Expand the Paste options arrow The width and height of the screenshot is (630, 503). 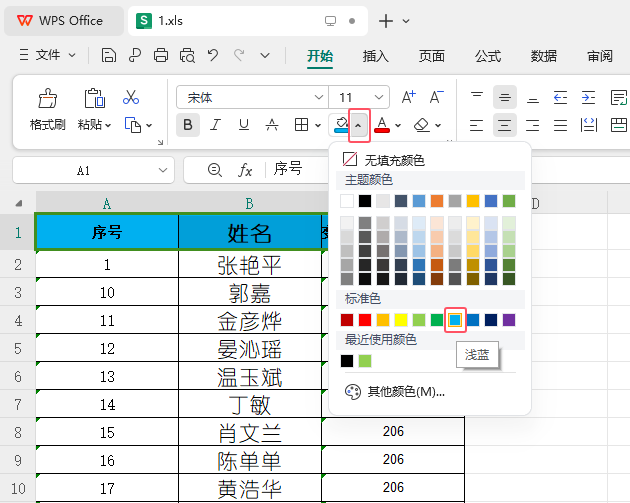[x=108, y=125]
